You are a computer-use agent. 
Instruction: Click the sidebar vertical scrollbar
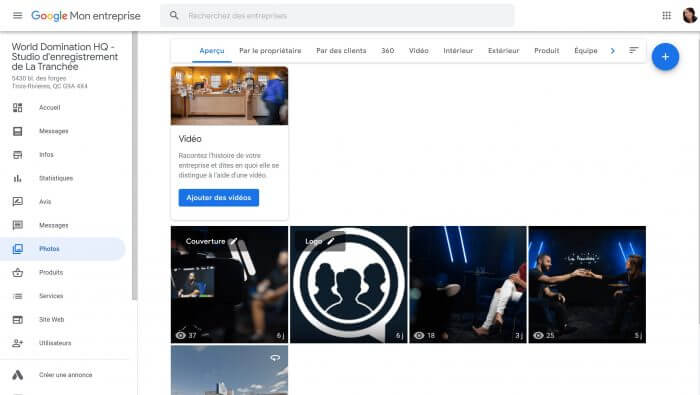(x=134, y=166)
